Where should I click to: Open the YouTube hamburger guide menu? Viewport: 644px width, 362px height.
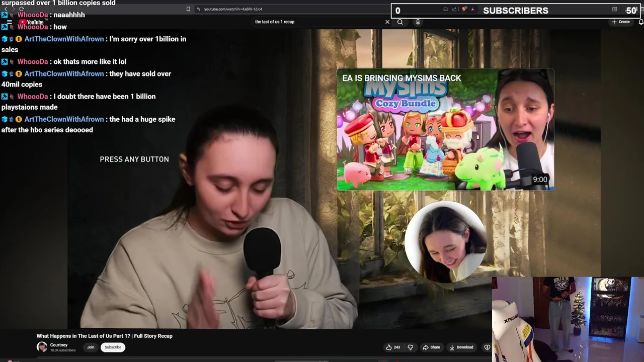(9, 22)
